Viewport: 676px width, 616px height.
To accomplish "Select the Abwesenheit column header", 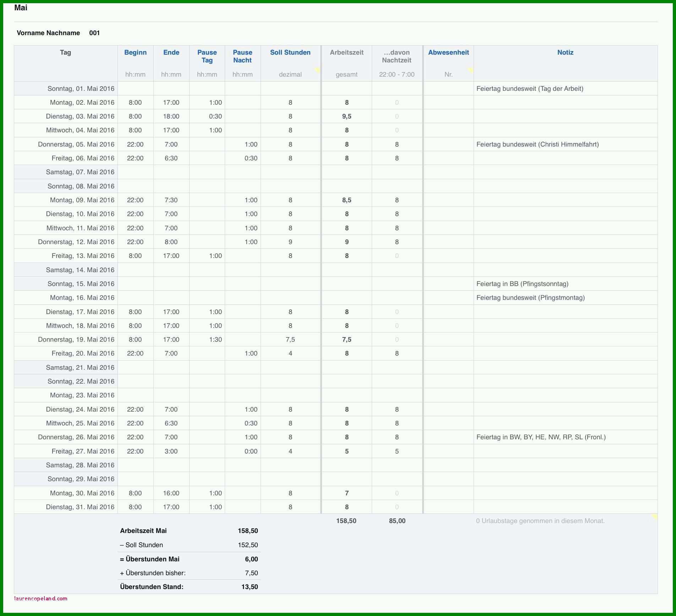I will tap(448, 53).
